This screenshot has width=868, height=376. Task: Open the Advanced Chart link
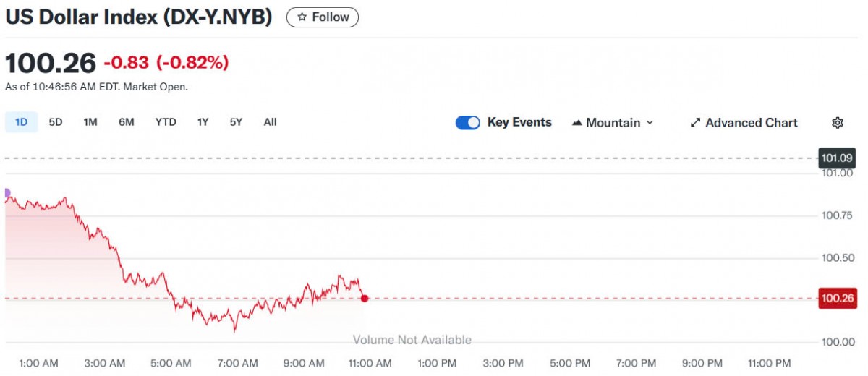point(751,123)
